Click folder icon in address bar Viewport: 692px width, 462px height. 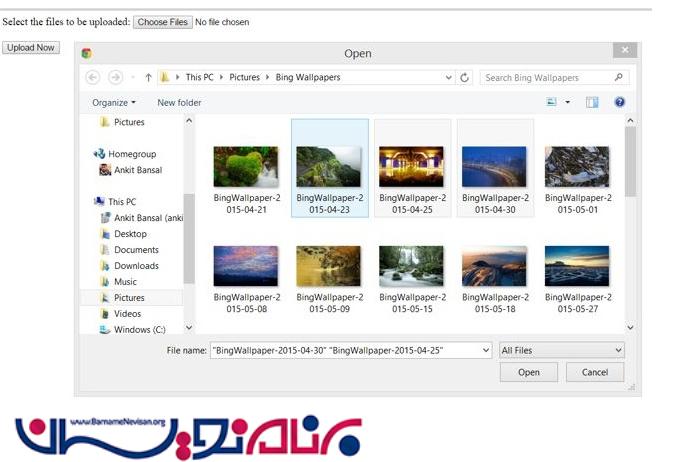(x=165, y=77)
